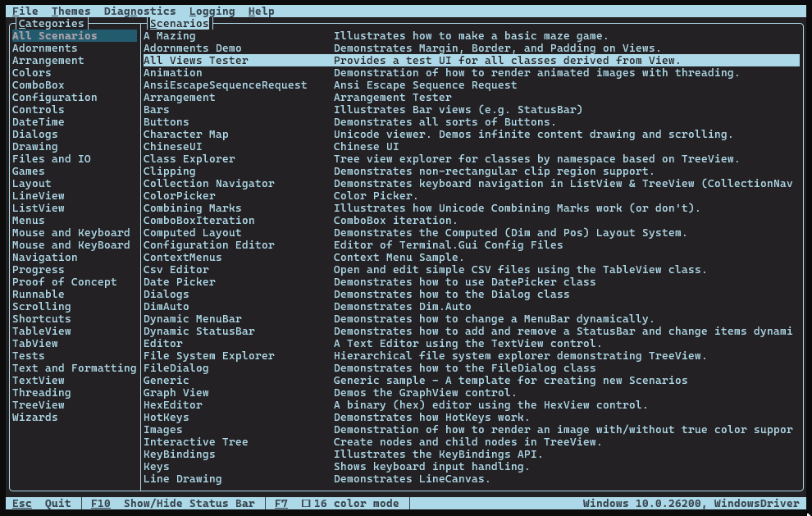Choose the Line Drawing scenario
Screen dimensions: 812x516
pos(182,479)
